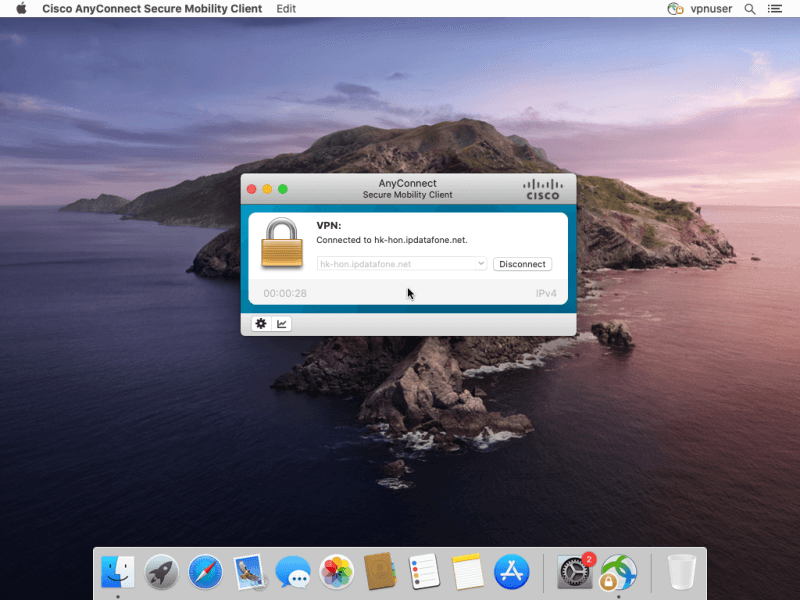Viewport: 800px width, 600px height.
Task: Open the Edit menu
Action: tap(286, 9)
